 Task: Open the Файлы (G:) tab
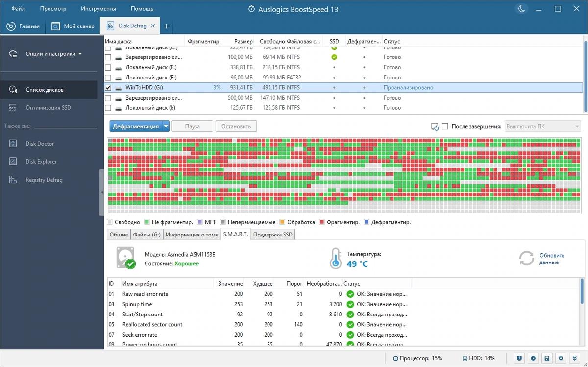pyautogui.click(x=147, y=235)
